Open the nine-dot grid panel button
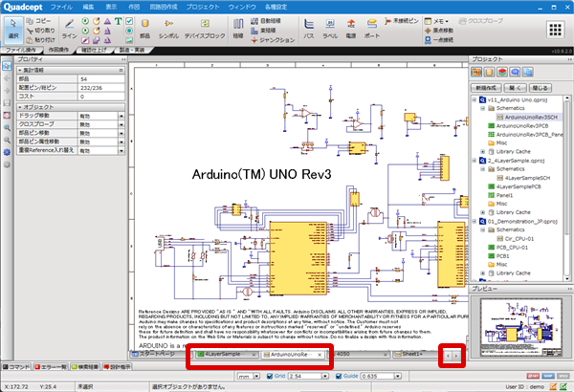Image resolution: width=574 pixels, height=392 pixels. coord(555,30)
